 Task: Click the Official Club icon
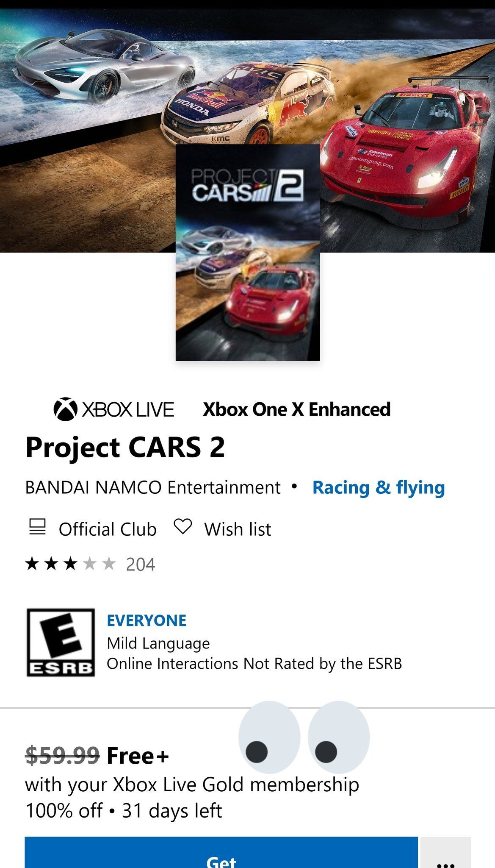pyautogui.click(x=37, y=528)
